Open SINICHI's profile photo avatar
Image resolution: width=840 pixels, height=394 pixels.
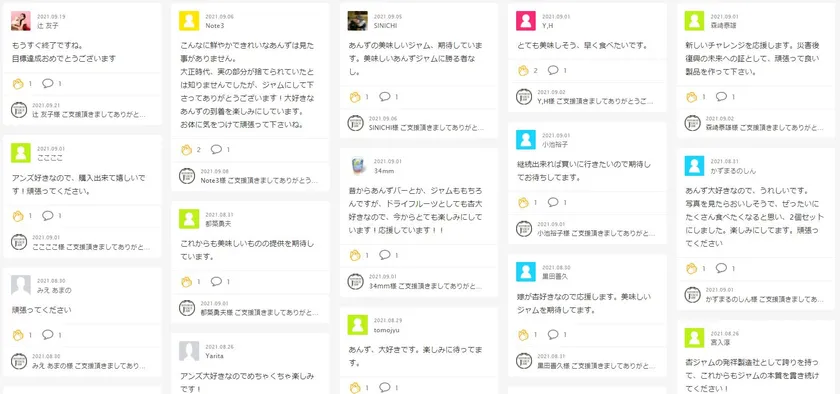pos(357,21)
